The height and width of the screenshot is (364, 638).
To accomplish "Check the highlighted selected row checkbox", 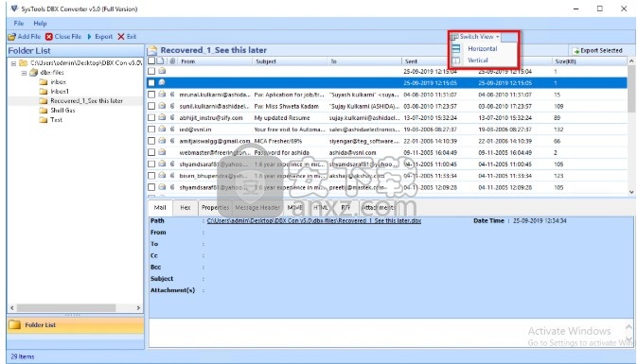I will click(151, 83).
